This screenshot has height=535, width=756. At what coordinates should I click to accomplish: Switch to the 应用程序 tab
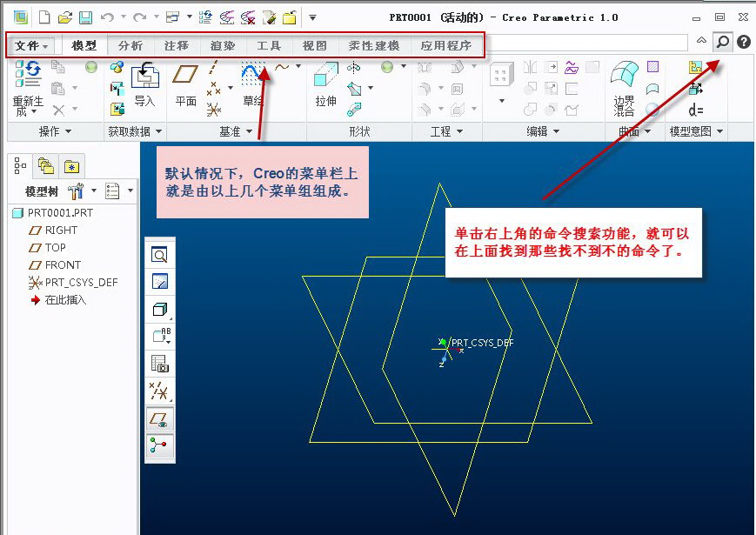click(x=446, y=45)
